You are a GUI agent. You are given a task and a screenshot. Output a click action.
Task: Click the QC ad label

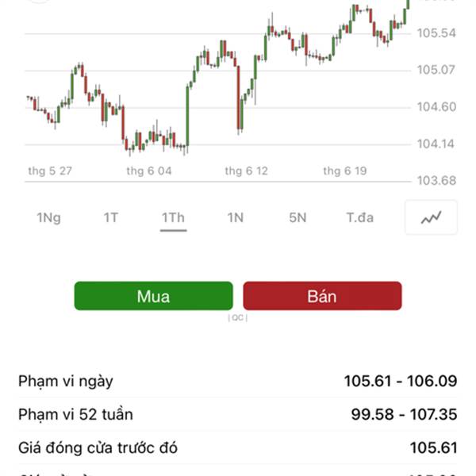pos(238,318)
